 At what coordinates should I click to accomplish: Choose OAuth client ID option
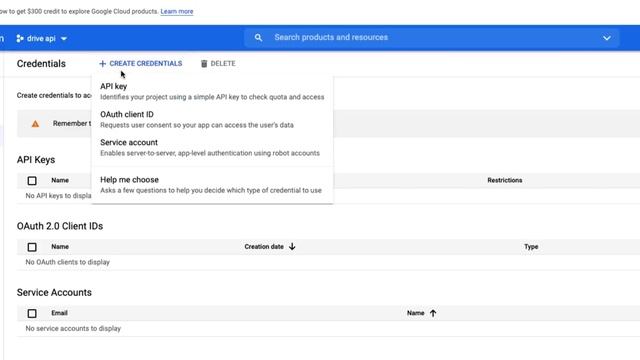click(212, 120)
